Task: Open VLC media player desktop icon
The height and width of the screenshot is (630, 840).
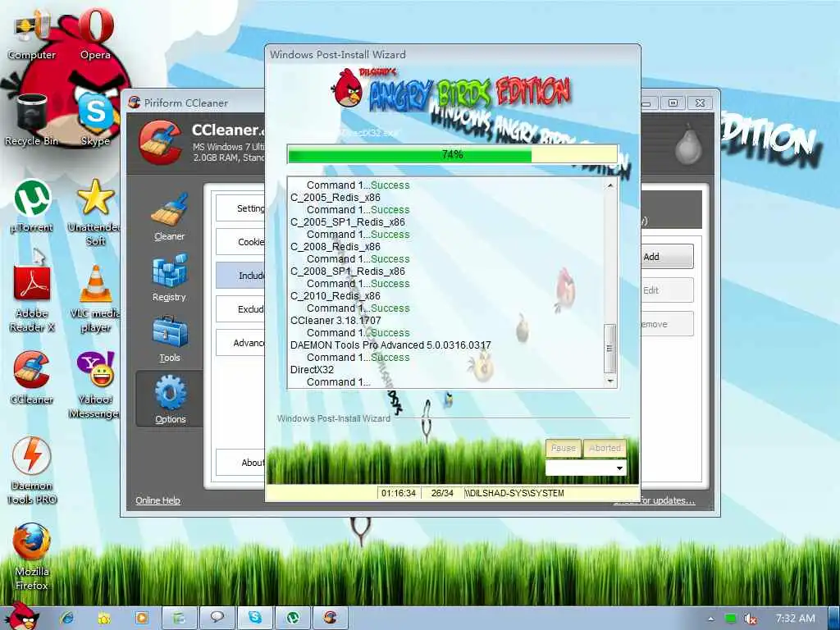Action: (x=95, y=299)
